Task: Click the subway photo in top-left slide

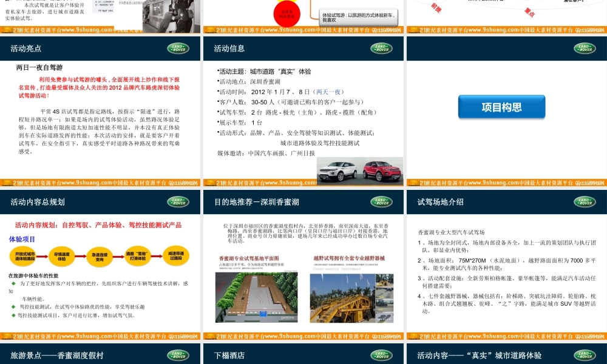Action: (x=172, y=16)
